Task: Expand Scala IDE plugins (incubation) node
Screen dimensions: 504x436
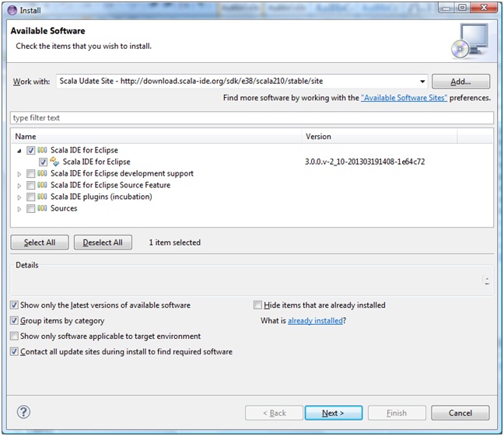Action: (x=19, y=197)
